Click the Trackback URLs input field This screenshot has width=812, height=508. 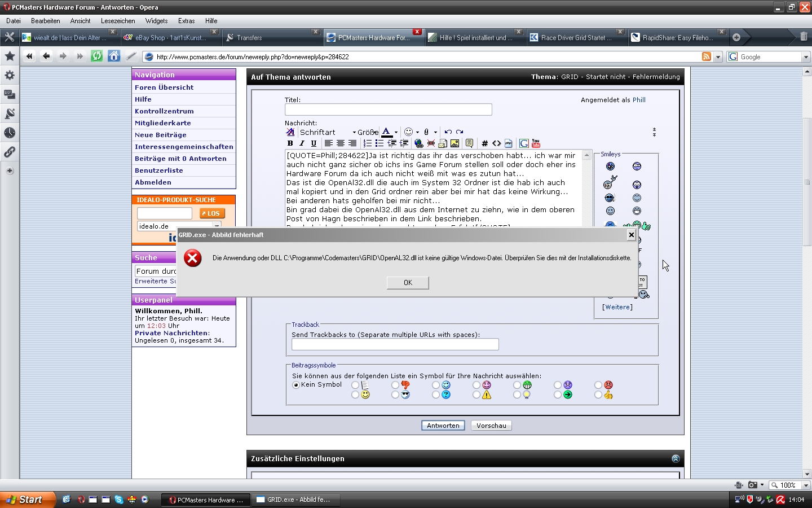[395, 344]
